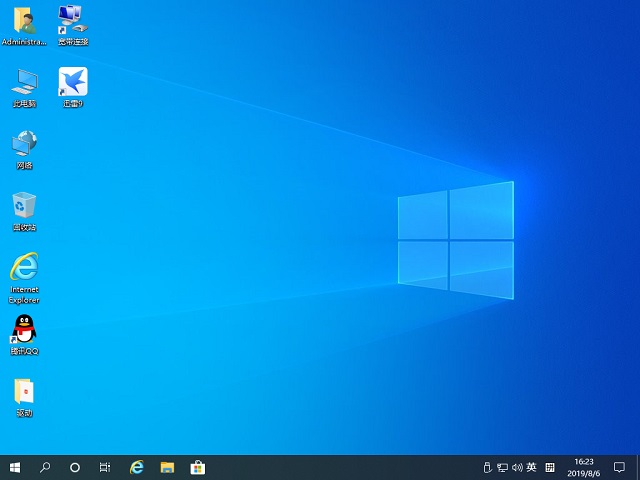Image resolution: width=640 pixels, height=480 pixels.
Task: Open taskbar search magnifier
Action: tap(45, 467)
